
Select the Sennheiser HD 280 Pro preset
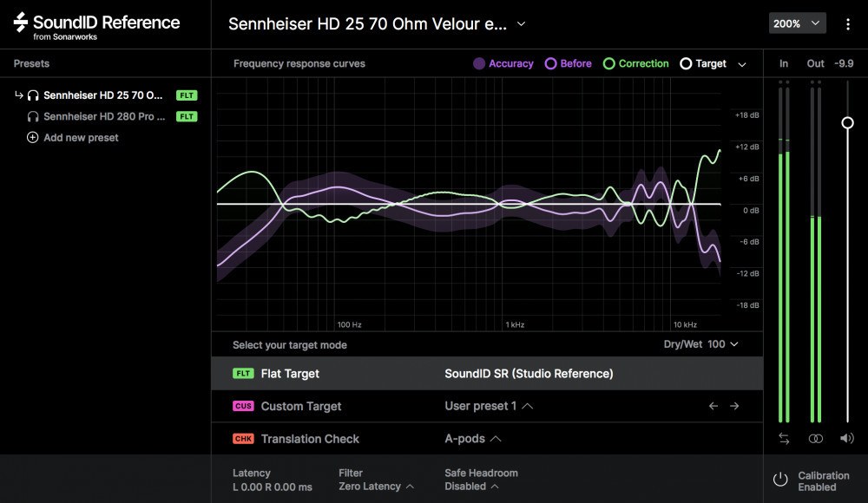pos(105,117)
